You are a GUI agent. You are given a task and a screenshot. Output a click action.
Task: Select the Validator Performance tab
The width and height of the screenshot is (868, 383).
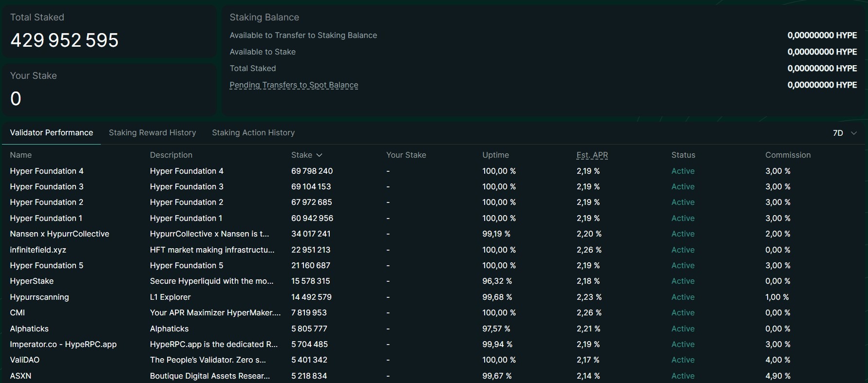tap(52, 133)
